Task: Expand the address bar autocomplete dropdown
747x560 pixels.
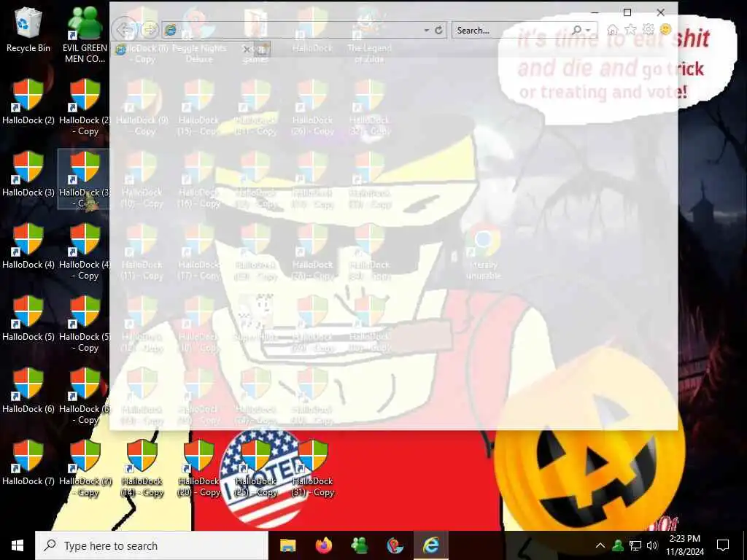Action: click(426, 30)
